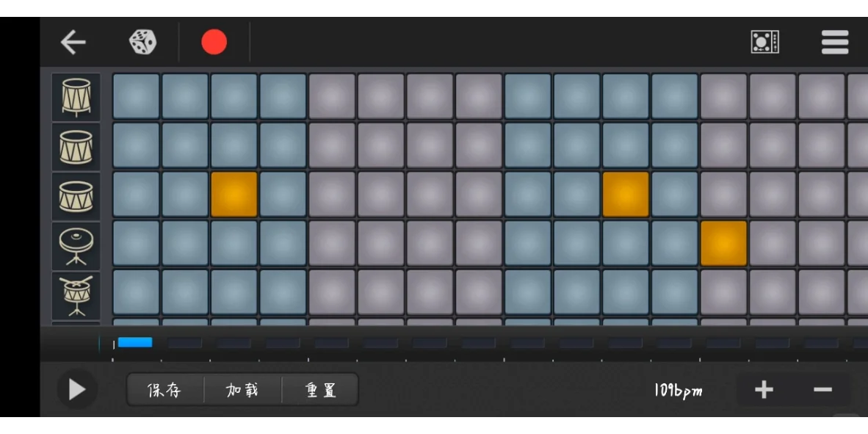
Task: Open the drum pad view icon
Action: click(x=765, y=42)
